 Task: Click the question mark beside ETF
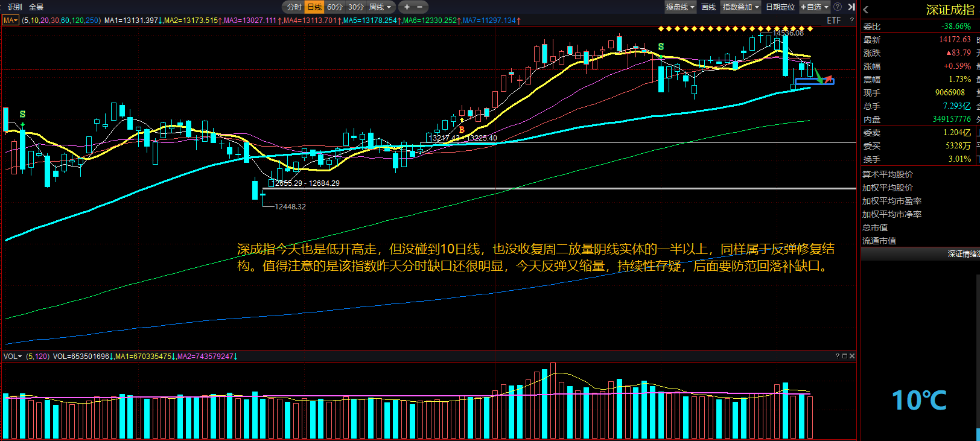[x=852, y=21]
